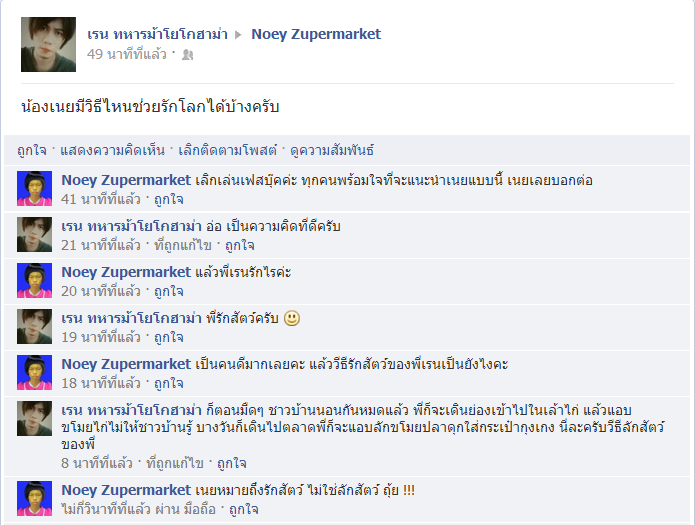Open Noey Zupermarket avatar on first comment

(35, 188)
